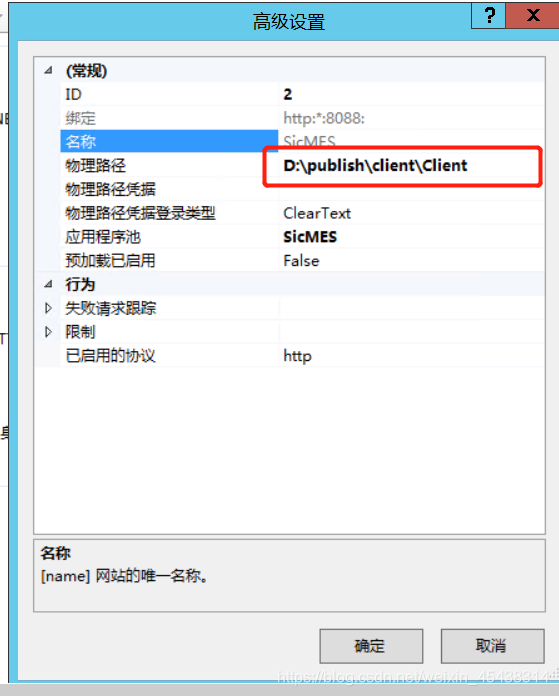Image resolution: width=559 pixels, height=696 pixels.
Task: Collapse the 行为 section
Action: [48, 284]
